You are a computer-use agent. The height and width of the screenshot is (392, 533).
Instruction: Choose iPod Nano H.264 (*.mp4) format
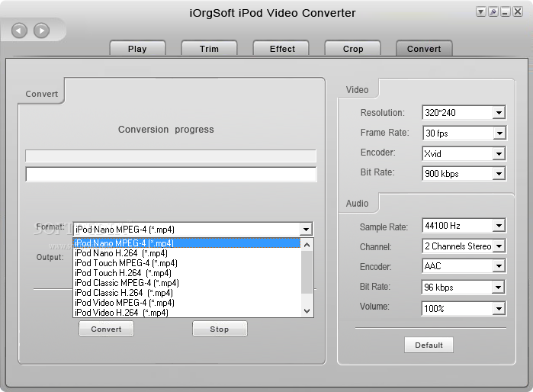point(187,253)
